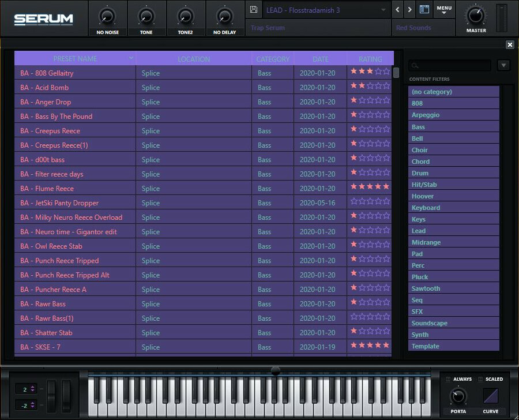The width and height of the screenshot is (519, 420).
Task: Select preset BA - SKSE - 7
Action: [x=75, y=347]
